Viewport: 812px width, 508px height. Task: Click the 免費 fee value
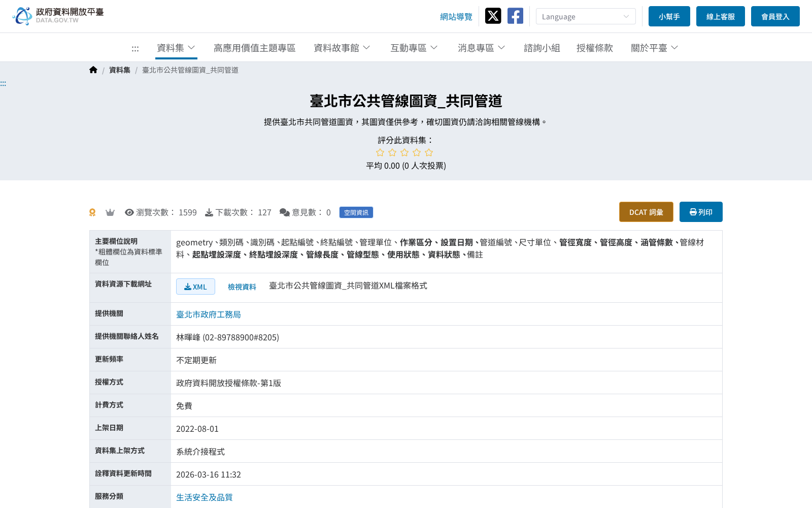[x=184, y=406]
